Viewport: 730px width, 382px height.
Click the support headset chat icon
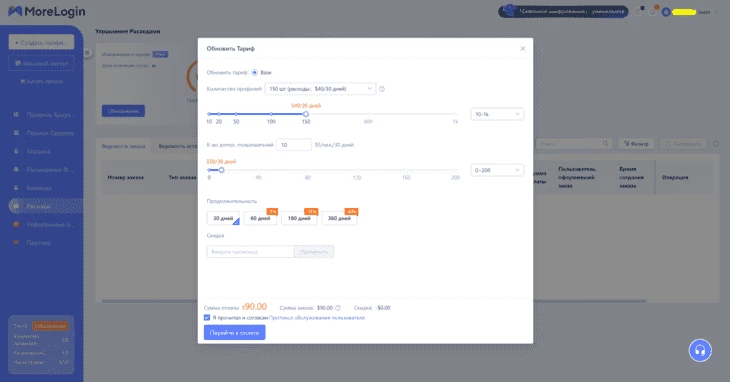pos(700,350)
